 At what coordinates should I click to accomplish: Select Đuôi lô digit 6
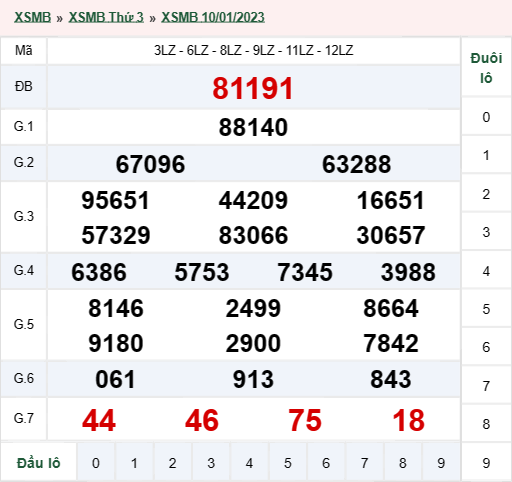(x=486, y=347)
